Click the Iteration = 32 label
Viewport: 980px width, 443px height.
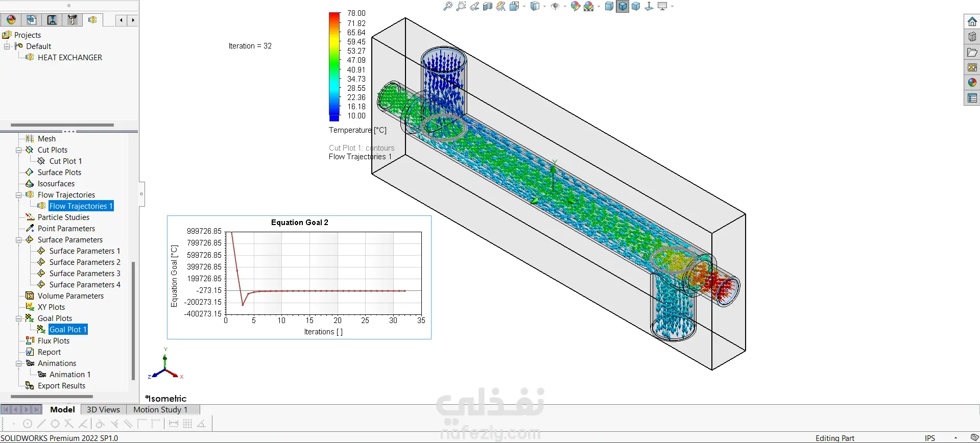250,46
